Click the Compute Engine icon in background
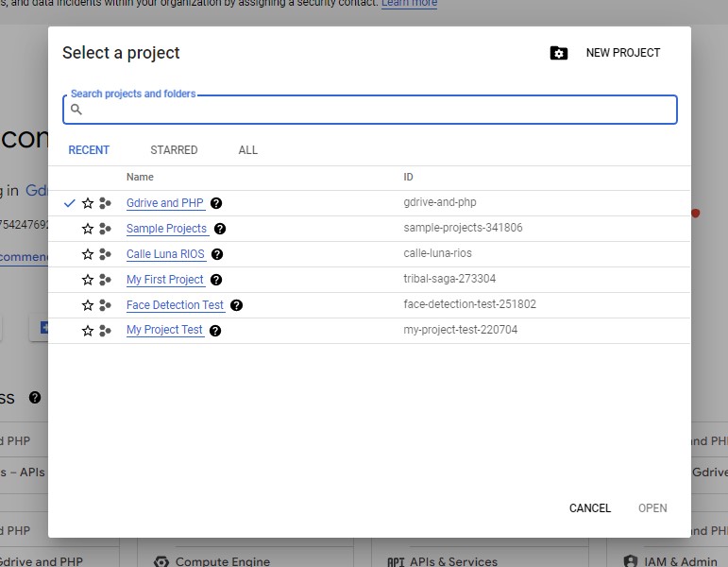This screenshot has width=728, height=567. pyautogui.click(x=161, y=561)
